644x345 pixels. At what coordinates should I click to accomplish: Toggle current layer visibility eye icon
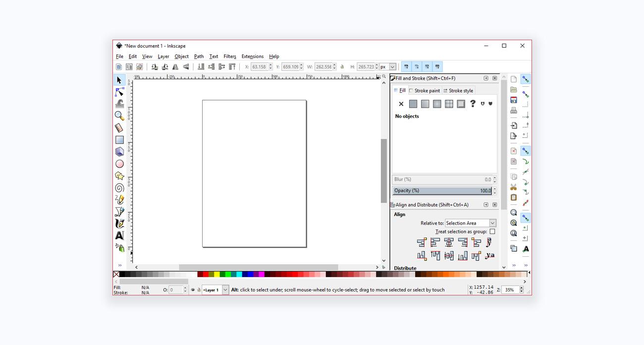(193, 290)
